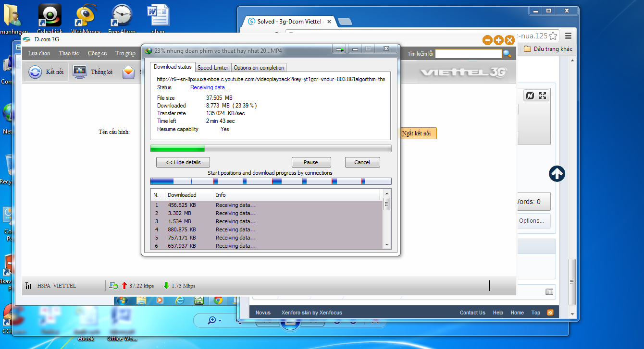The image size is (644, 349).
Task: Click the Kết nối connect icon in D-com
Action: [35, 72]
